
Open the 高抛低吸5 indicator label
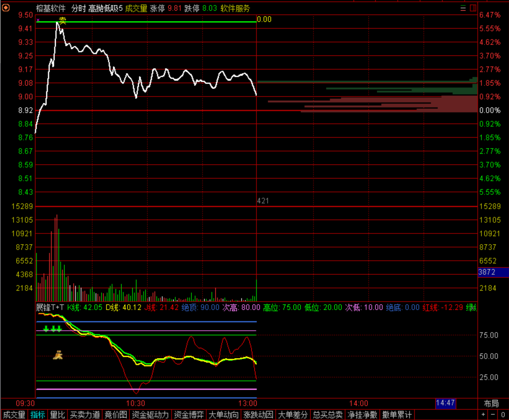click(105, 8)
